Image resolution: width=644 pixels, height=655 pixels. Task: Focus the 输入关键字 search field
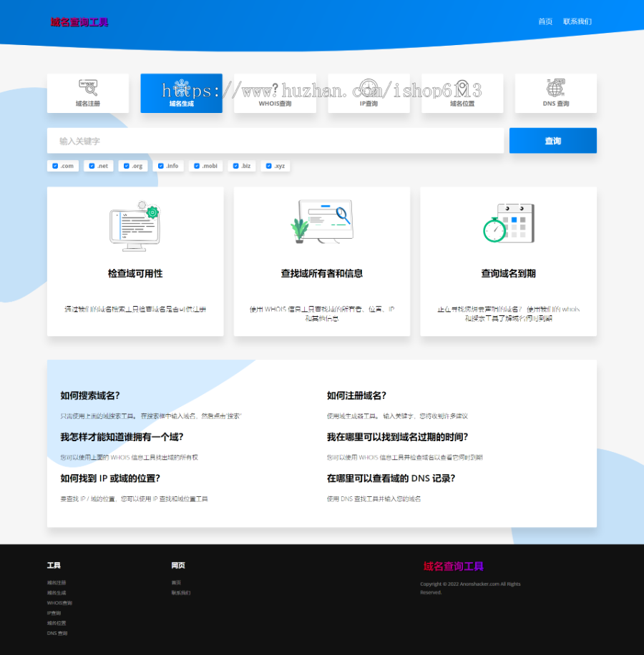coord(275,141)
